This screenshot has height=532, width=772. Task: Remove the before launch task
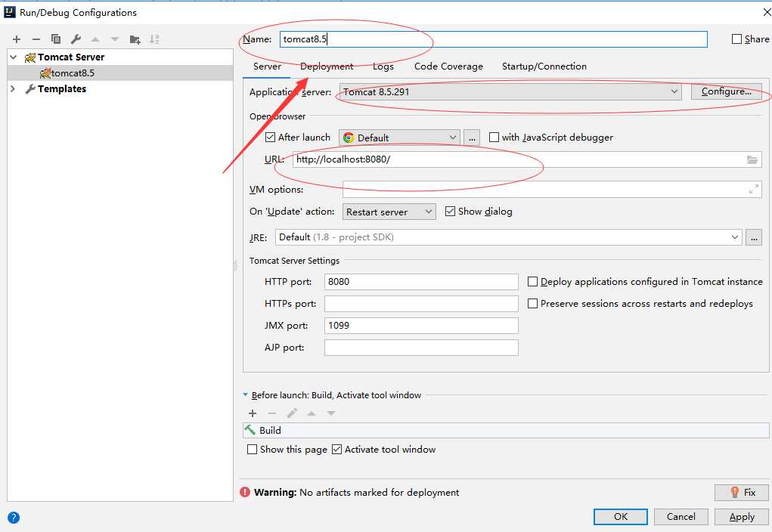click(x=272, y=413)
